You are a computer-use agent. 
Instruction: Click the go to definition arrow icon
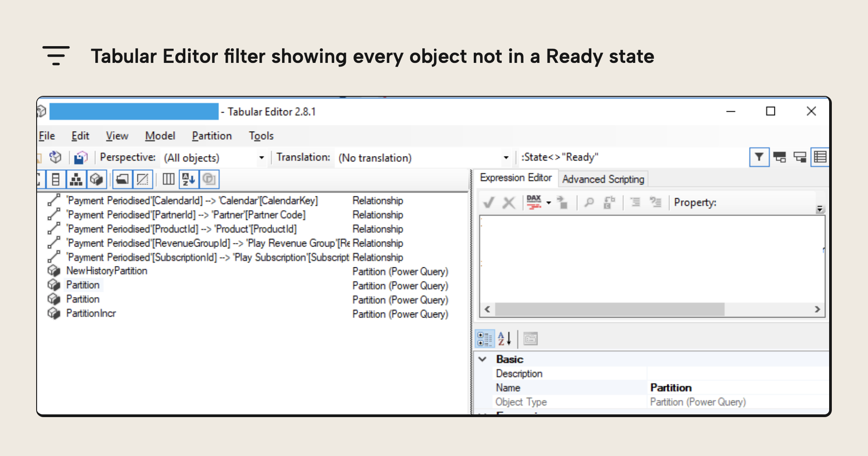562,202
